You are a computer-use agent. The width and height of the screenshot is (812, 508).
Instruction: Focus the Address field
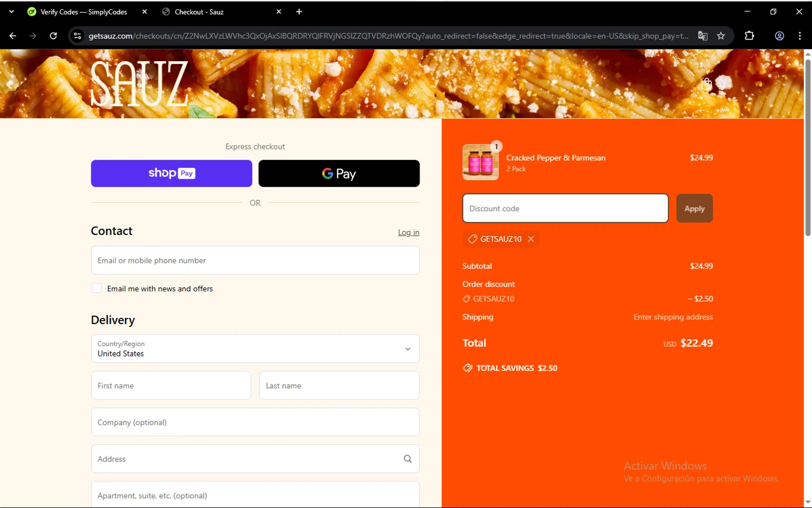(255, 459)
